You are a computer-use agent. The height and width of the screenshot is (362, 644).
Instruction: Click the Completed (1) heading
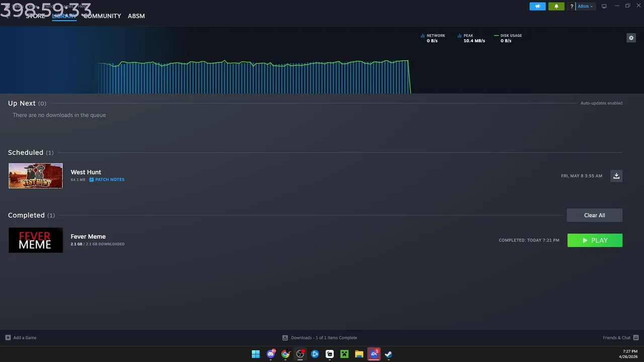(x=32, y=215)
